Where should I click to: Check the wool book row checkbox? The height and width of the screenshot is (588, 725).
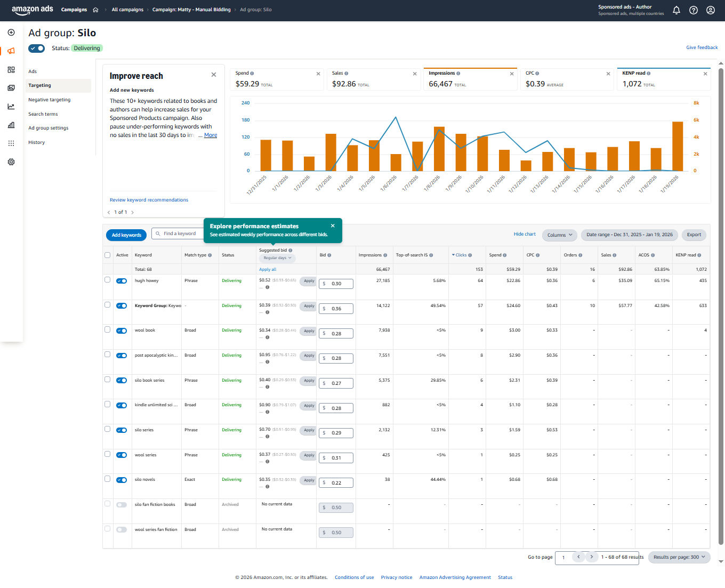[108, 330]
